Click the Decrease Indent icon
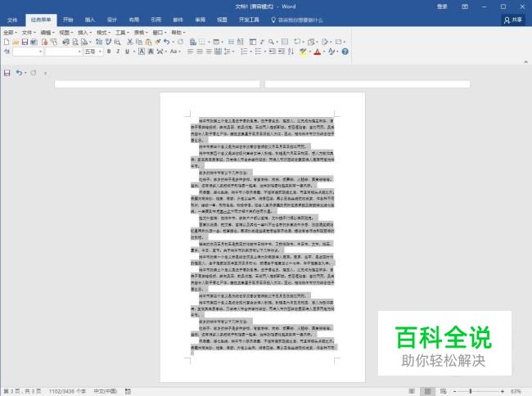The image size is (532, 396). (272, 52)
